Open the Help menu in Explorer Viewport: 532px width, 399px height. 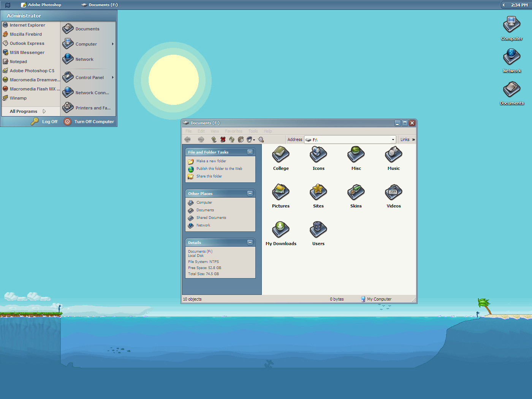pyautogui.click(x=268, y=131)
